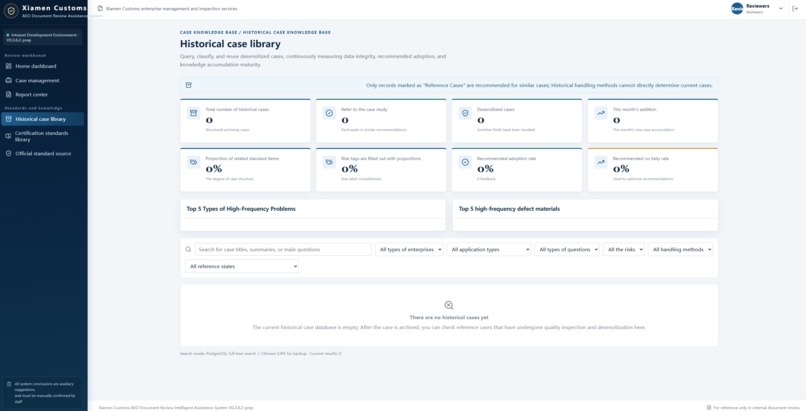Click the This month's addition trend icon

[601, 113]
